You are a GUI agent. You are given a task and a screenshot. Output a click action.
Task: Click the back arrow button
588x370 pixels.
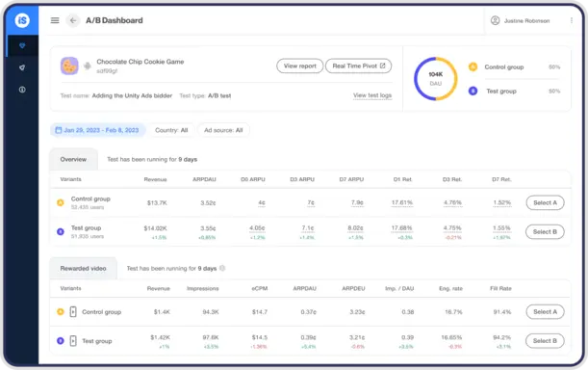coord(73,20)
